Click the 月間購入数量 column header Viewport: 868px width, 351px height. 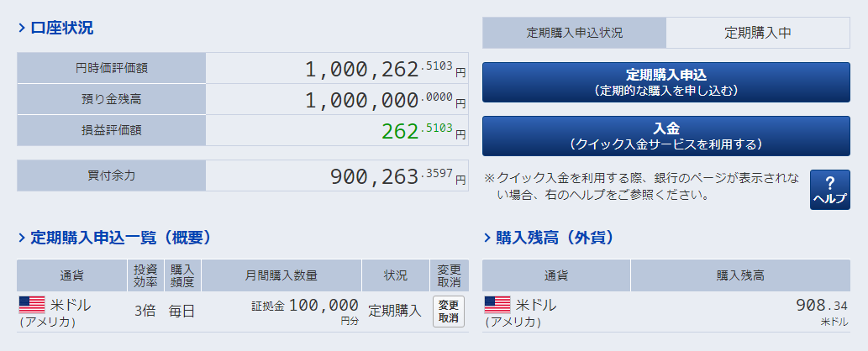(x=281, y=275)
